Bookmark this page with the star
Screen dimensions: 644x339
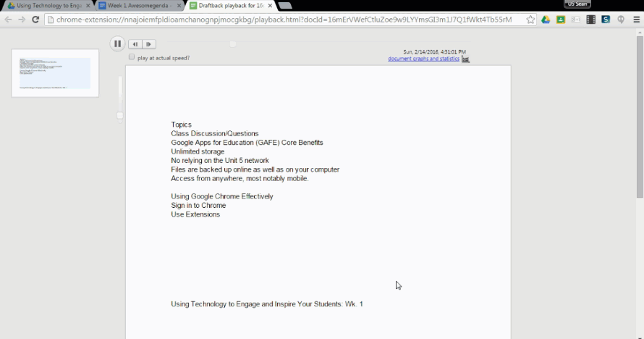[530, 20]
